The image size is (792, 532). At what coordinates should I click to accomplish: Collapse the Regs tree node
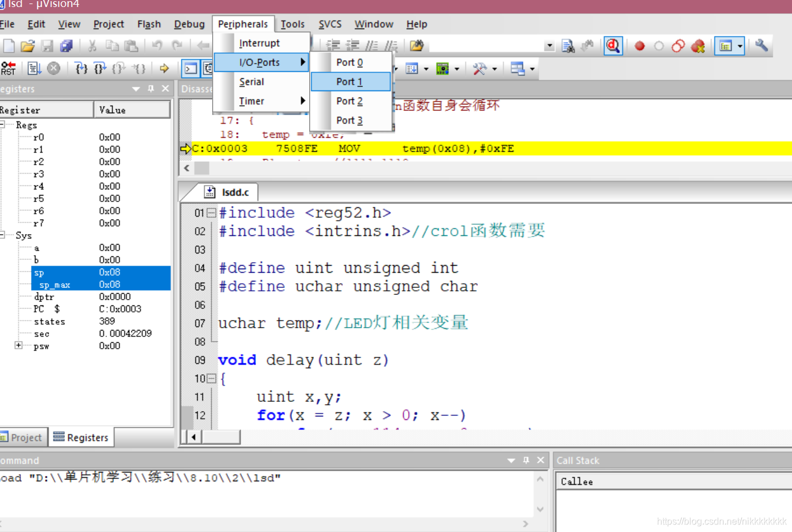tap(2, 124)
